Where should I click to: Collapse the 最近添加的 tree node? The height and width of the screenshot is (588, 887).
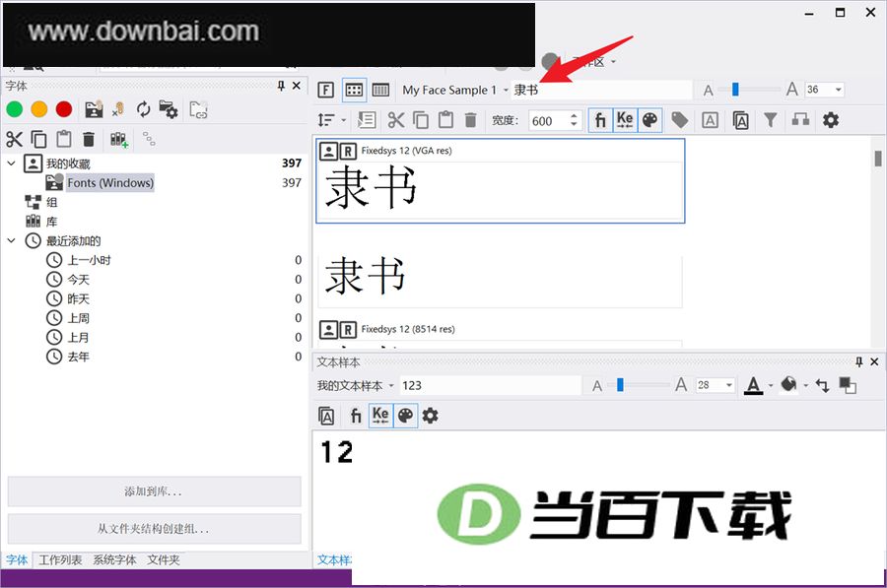[x=11, y=241]
